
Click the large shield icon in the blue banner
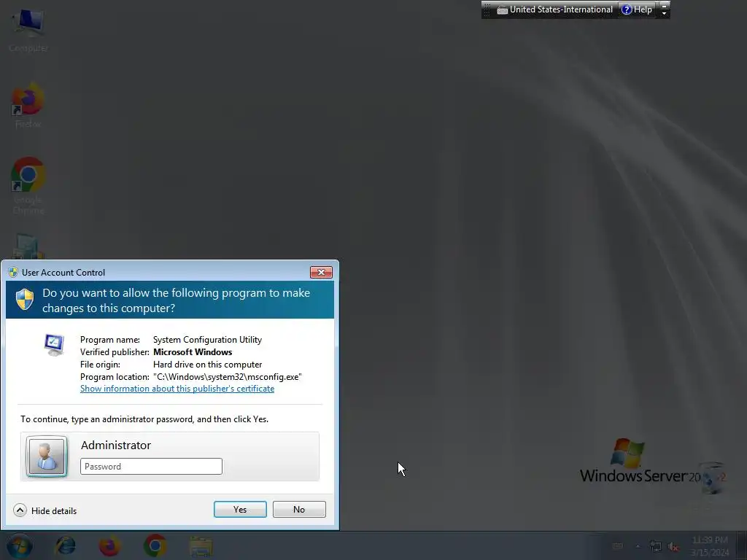[25, 300]
